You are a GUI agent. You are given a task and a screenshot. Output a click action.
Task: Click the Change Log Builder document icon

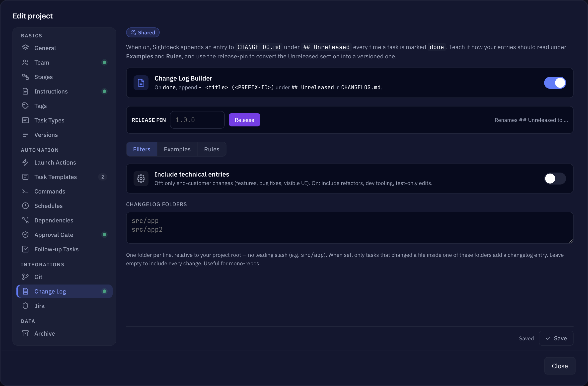141,83
